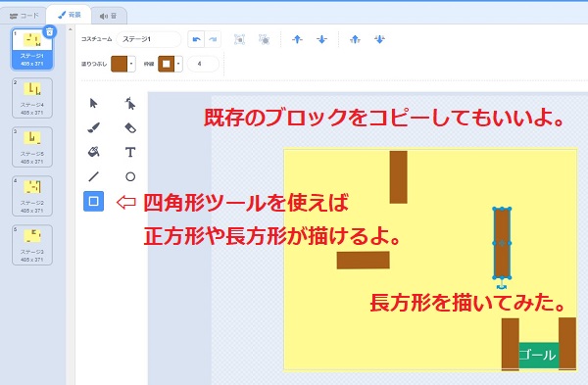The image size is (588, 385).
Task: Click the Undo button
Action: click(196, 39)
